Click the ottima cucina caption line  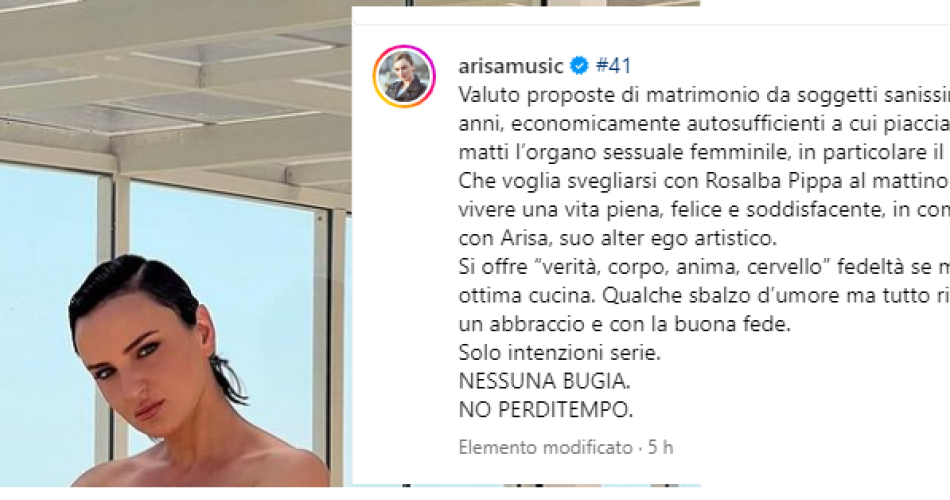pos(704,296)
